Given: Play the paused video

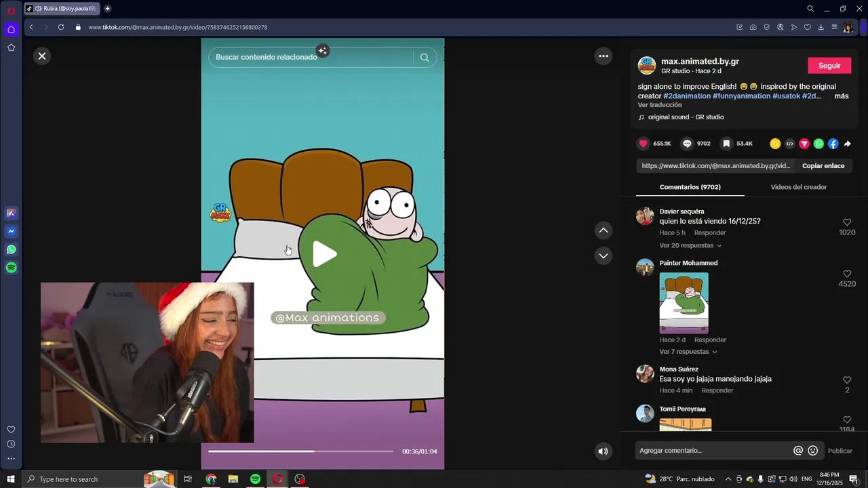Looking at the screenshot, I should tap(324, 253).
